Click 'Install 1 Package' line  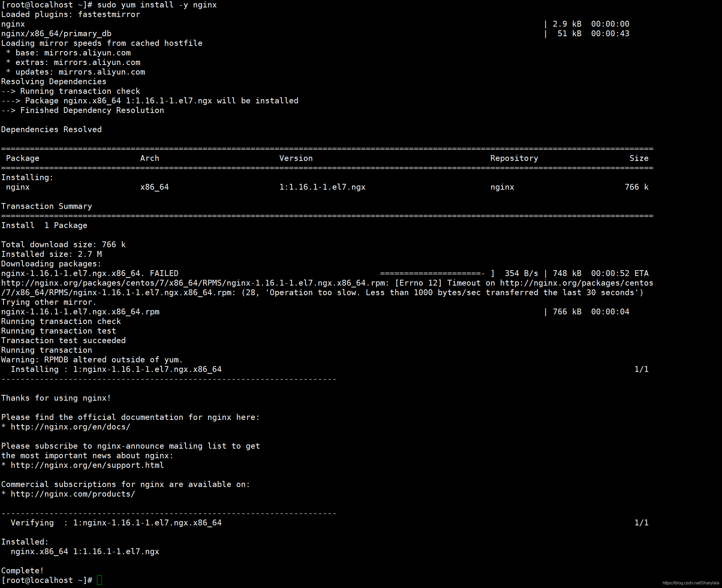tap(44, 226)
